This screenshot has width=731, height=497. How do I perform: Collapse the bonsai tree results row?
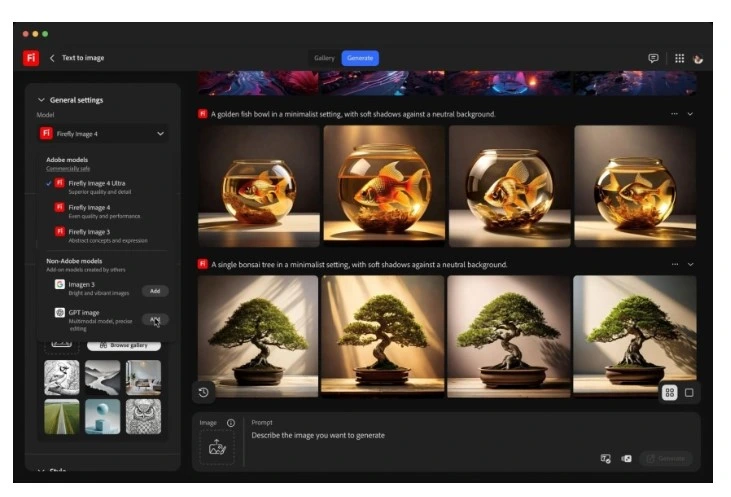pos(690,264)
